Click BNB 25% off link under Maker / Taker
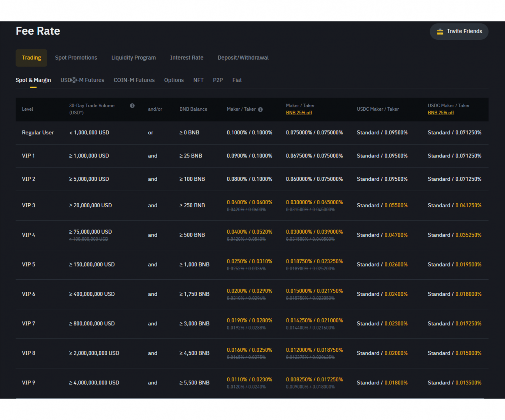The height and width of the screenshot is (420, 505). tap(299, 113)
